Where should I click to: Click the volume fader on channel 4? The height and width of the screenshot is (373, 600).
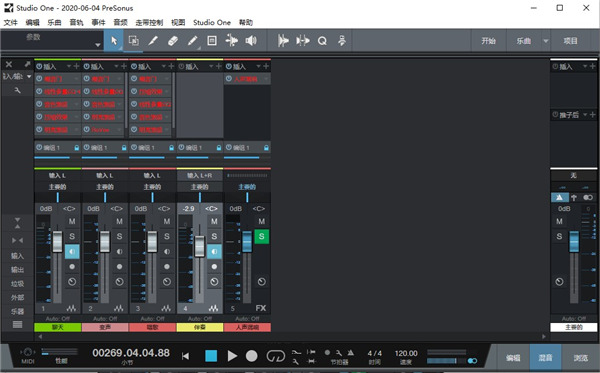(x=200, y=246)
